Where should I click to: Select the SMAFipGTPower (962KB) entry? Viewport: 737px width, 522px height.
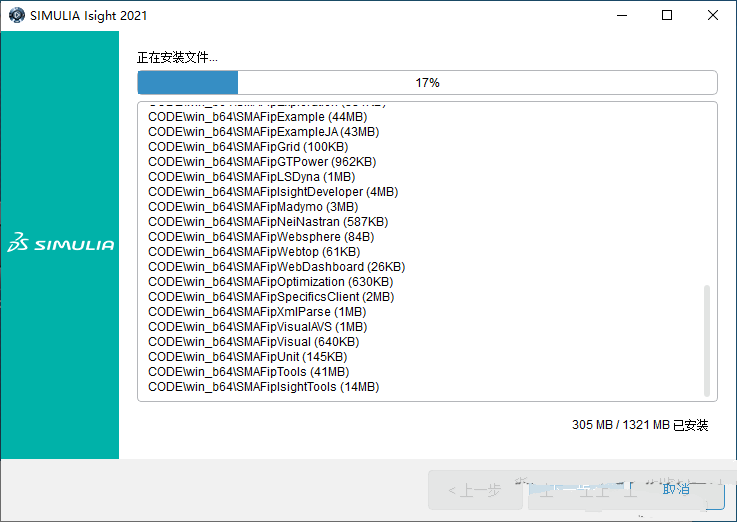[262, 162]
